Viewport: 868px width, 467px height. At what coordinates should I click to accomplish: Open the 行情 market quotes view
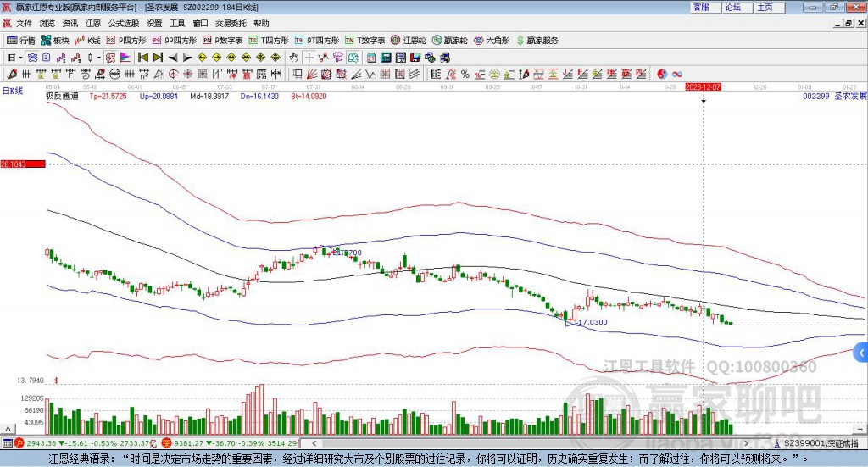(x=21, y=40)
